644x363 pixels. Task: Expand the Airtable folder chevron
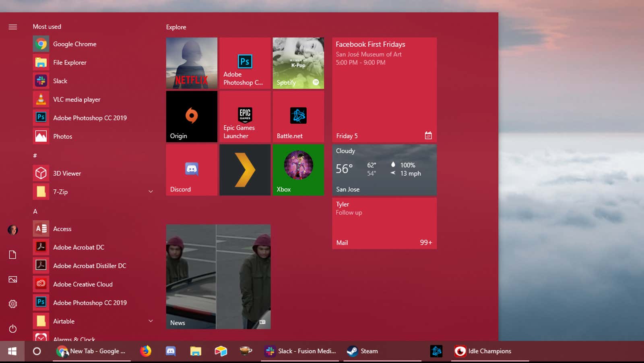tap(151, 321)
